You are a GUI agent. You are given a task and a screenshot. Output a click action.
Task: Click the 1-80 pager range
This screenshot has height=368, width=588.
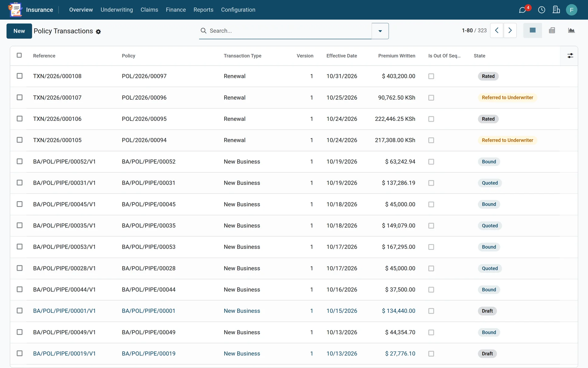(467, 30)
